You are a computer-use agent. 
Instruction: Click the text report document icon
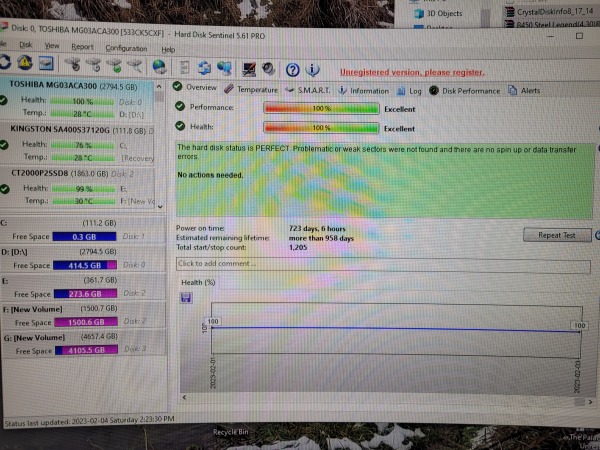(184, 68)
